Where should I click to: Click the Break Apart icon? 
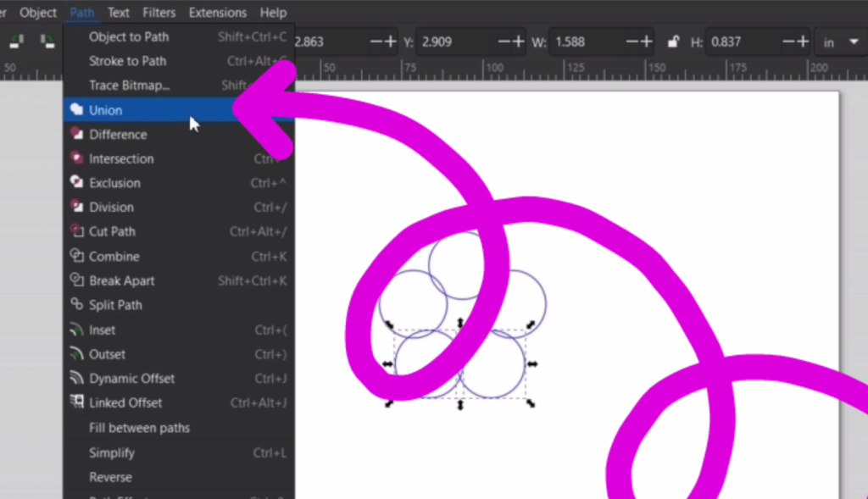pos(76,280)
